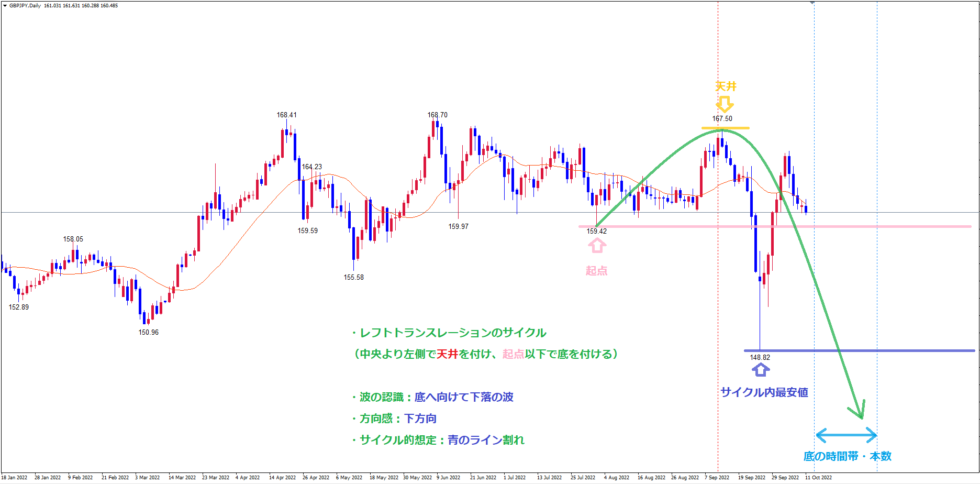Click the blue up arrow under 148.82
Viewport: 980px width, 484px height.
760,370
